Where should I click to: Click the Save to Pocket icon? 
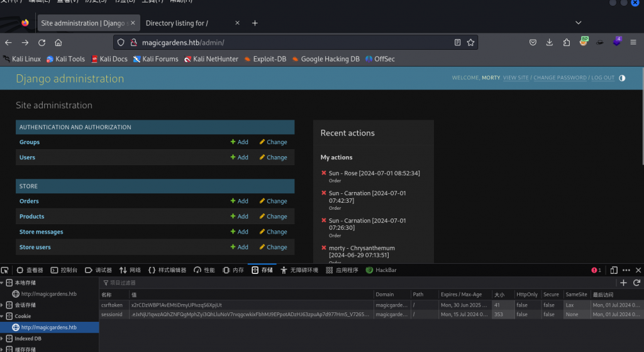(x=533, y=43)
